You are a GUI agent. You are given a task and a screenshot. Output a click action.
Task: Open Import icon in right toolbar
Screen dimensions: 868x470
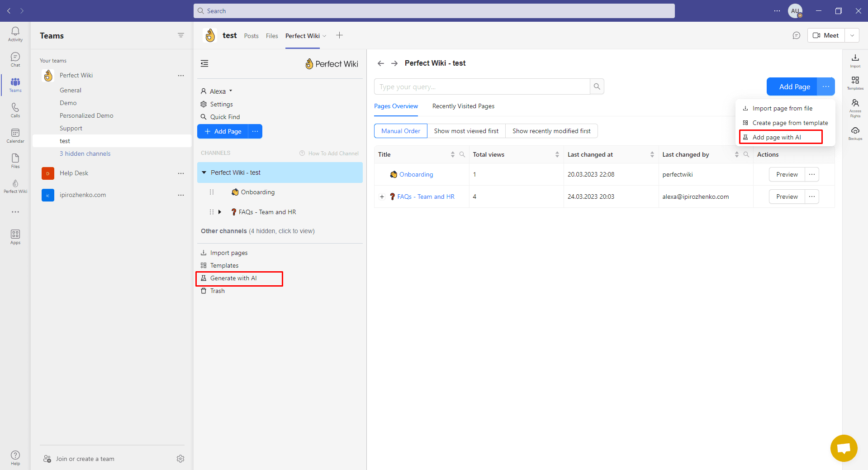point(855,61)
